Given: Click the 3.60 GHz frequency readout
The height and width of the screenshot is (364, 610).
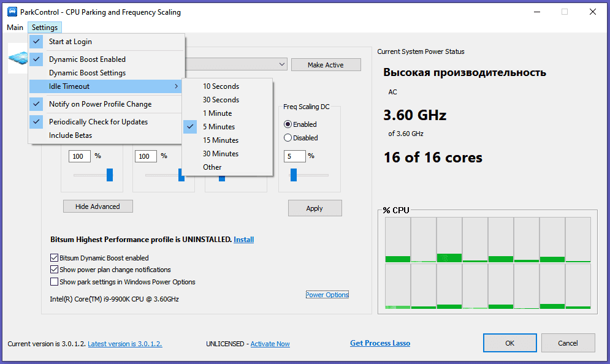Looking at the screenshot, I should pos(414,115).
